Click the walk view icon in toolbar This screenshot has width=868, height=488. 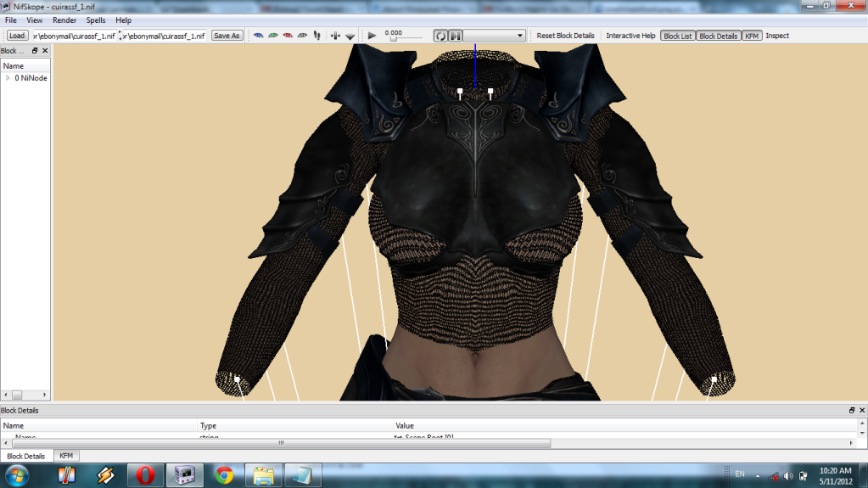click(316, 36)
